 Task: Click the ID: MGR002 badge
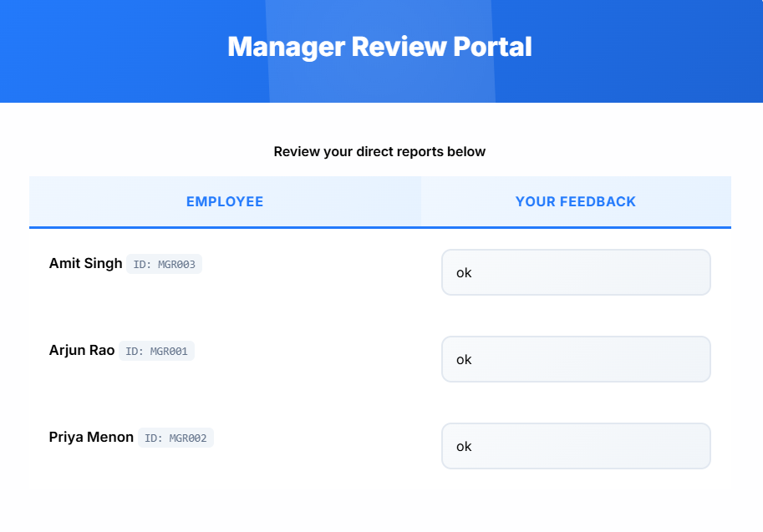[x=175, y=438]
